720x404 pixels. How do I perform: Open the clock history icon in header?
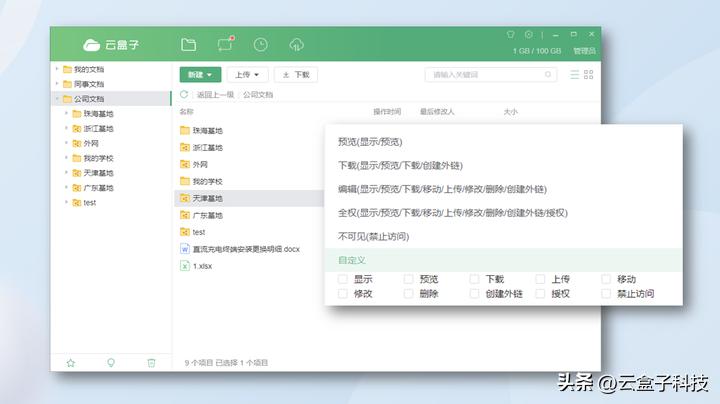pos(260,45)
